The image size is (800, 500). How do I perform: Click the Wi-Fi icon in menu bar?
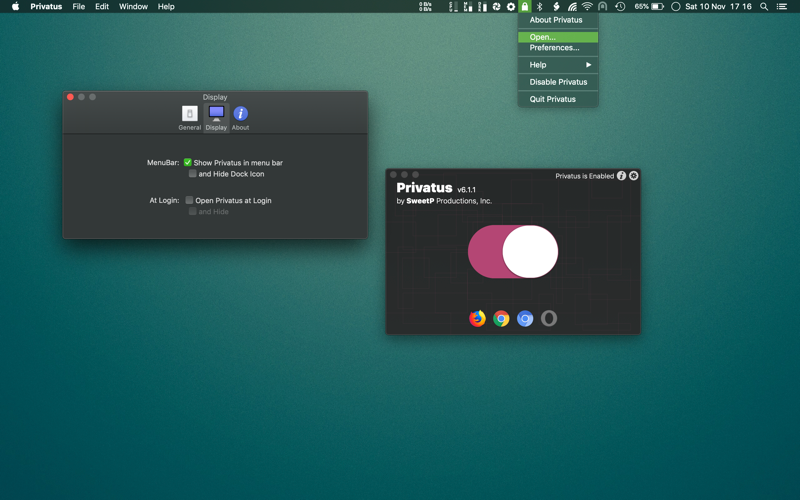tap(587, 7)
